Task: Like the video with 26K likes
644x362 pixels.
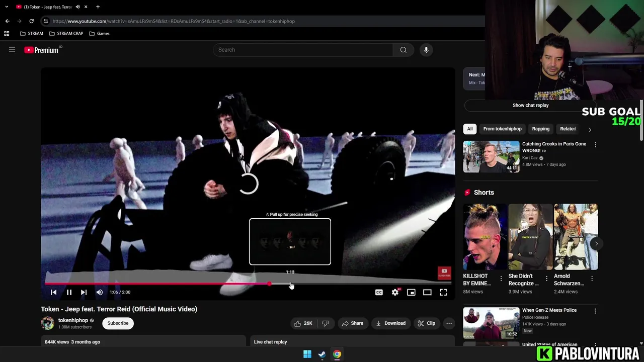Action: [x=303, y=323]
